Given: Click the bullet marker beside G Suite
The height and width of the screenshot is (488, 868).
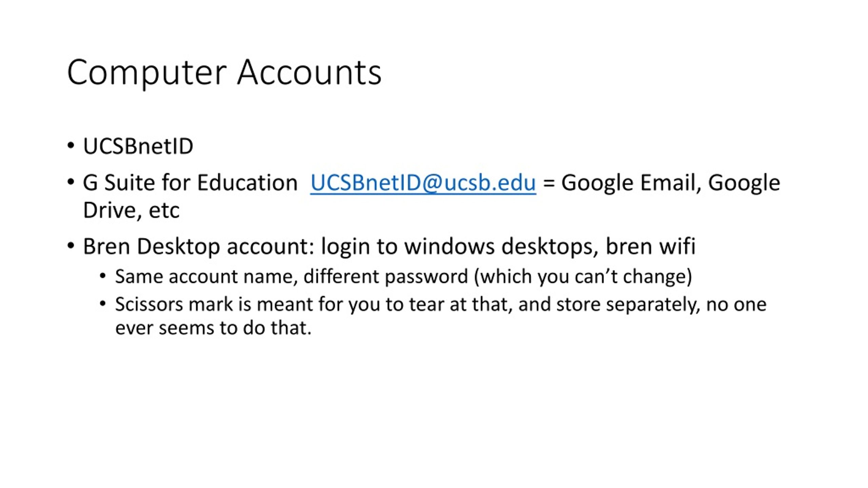Looking at the screenshot, I should point(71,182).
